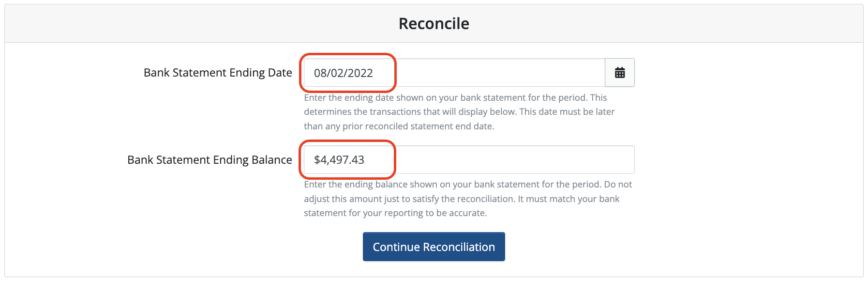The height and width of the screenshot is (281, 868).
Task: Place cursor on the $4,497.43 amount
Action: [x=339, y=160]
